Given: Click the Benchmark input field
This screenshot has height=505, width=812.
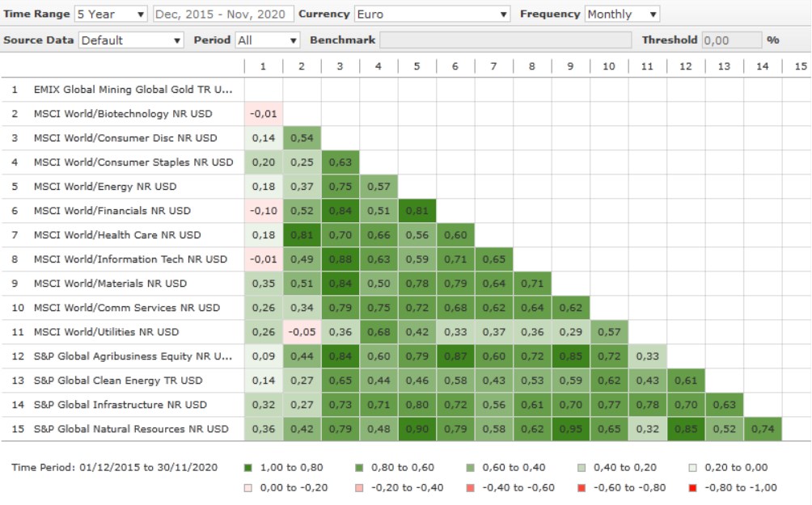Looking at the screenshot, I should point(505,40).
